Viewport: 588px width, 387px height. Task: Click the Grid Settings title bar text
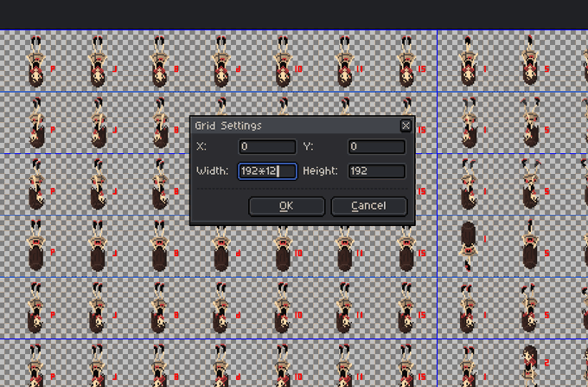point(228,126)
